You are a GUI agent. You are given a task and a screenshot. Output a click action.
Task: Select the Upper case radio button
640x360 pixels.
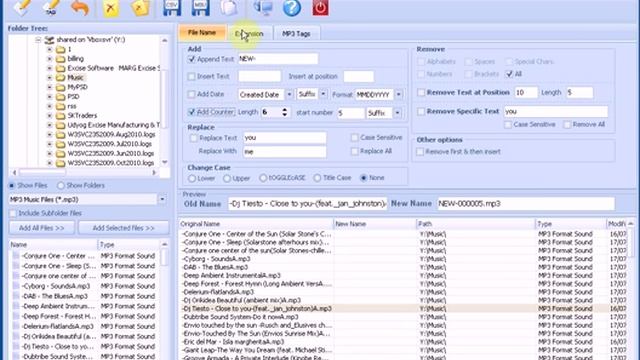point(227,178)
